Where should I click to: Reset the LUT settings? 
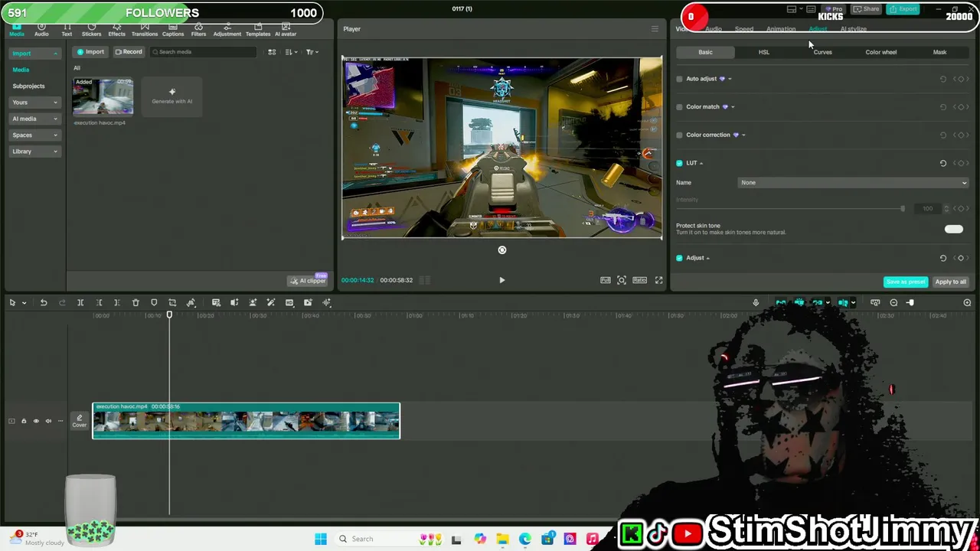[x=943, y=163]
